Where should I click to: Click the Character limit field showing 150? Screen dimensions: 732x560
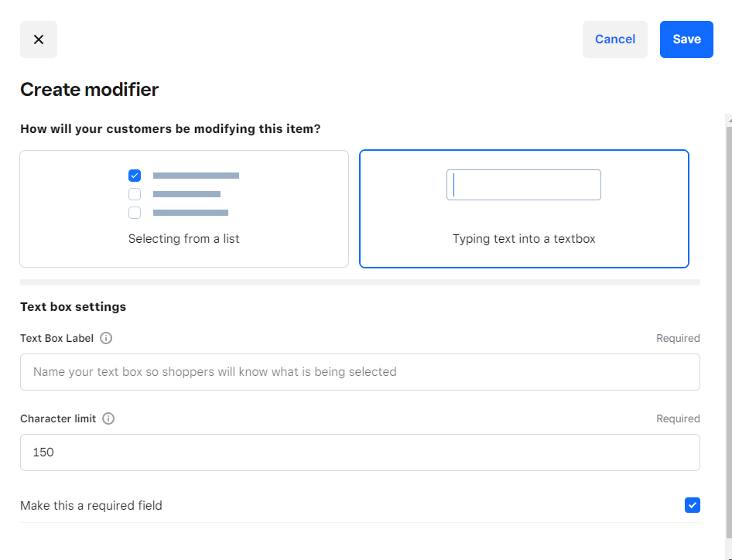[x=360, y=452]
